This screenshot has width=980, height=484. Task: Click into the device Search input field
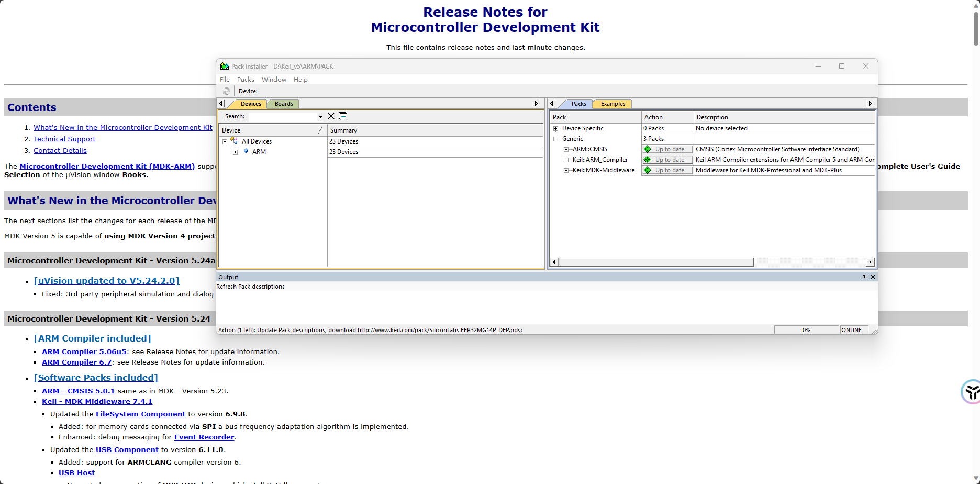pos(283,116)
